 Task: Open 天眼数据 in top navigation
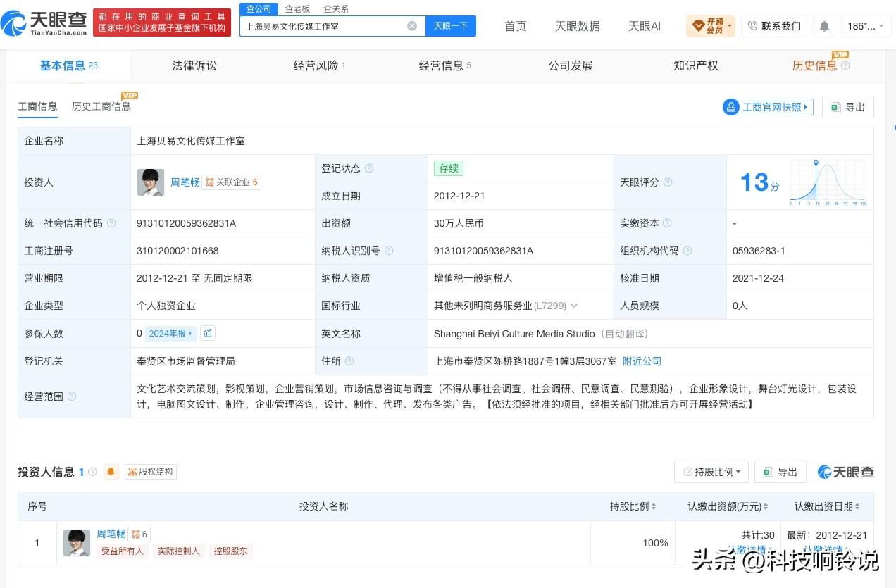578,26
